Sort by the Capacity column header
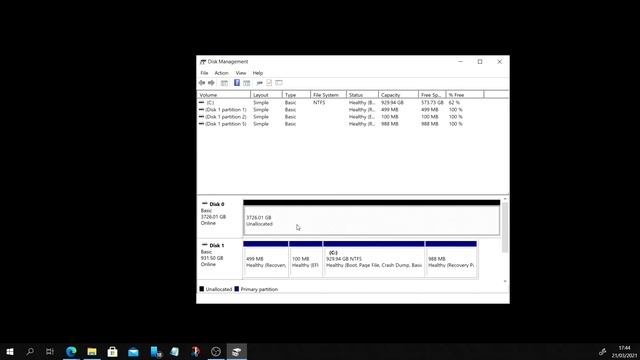The height and width of the screenshot is (360, 640). [x=398, y=95]
